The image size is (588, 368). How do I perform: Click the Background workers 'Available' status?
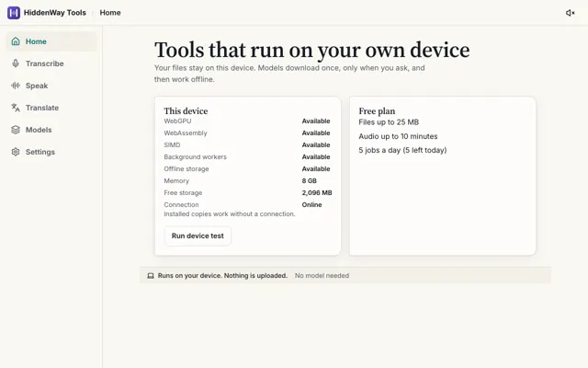[x=316, y=157]
